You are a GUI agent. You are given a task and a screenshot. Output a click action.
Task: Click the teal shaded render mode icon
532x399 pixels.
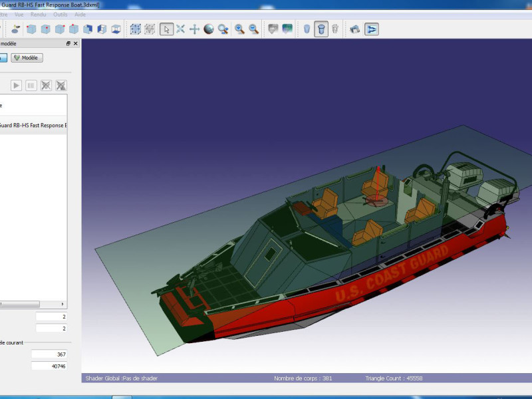pos(287,29)
